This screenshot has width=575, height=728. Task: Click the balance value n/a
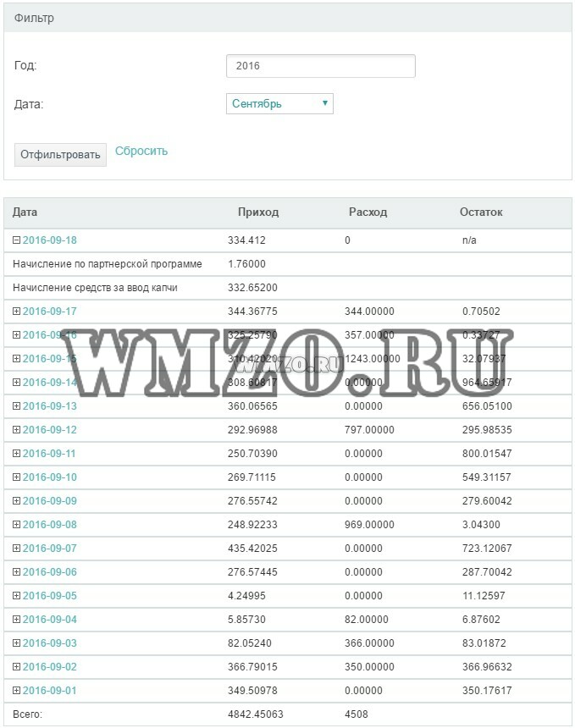[469, 240]
